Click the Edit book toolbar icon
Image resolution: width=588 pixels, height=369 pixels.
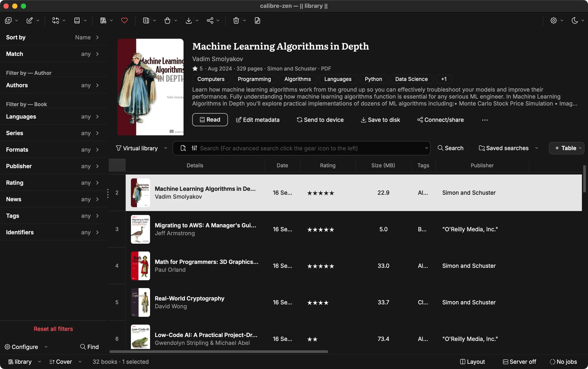tap(257, 20)
